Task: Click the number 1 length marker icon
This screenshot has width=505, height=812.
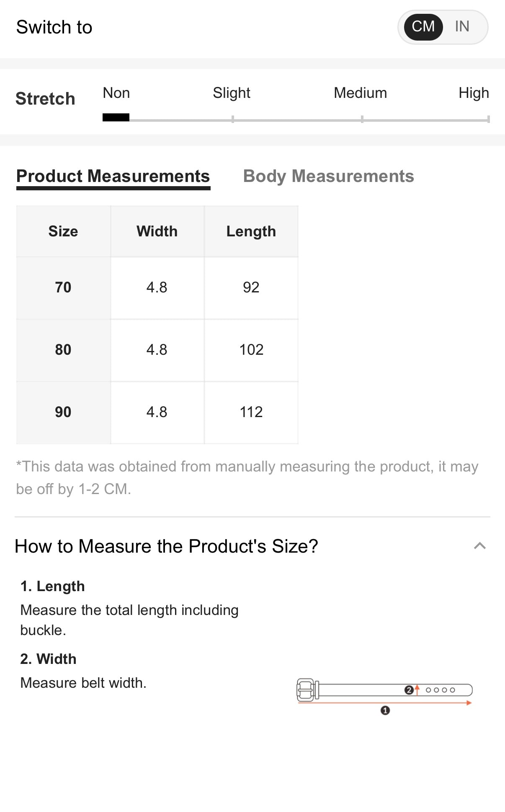Action: pos(385,710)
